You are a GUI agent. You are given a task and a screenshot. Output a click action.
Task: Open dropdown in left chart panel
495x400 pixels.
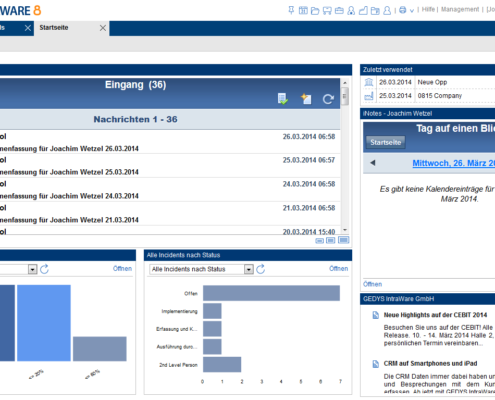point(32,269)
